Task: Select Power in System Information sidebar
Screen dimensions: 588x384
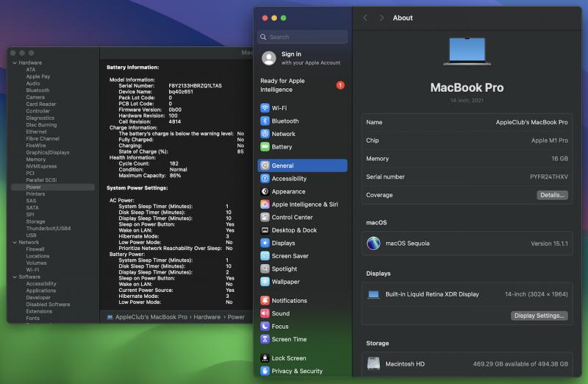Action: 53,187
